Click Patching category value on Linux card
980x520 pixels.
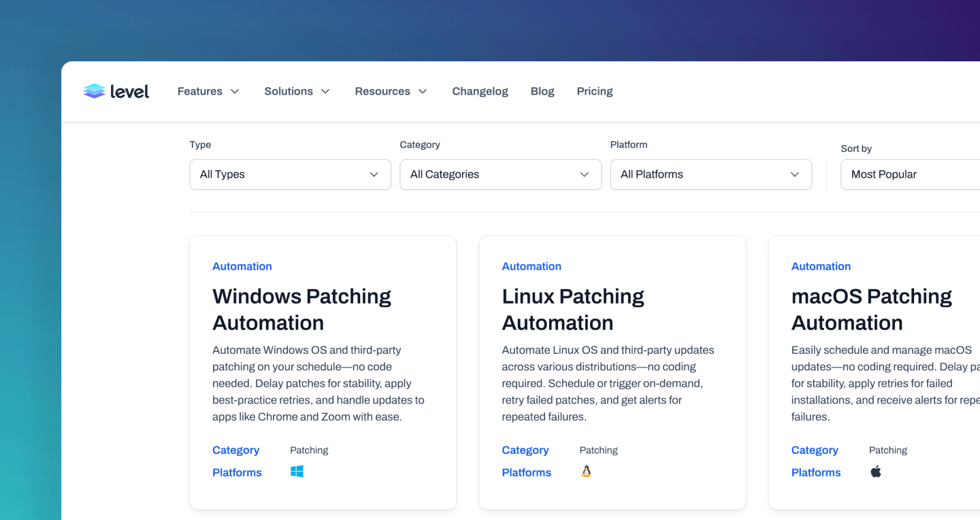click(x=599, y=450)
